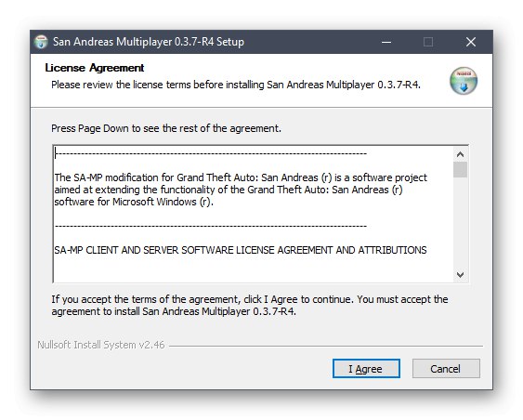Click the I Agree button

(x=366, y=368)
